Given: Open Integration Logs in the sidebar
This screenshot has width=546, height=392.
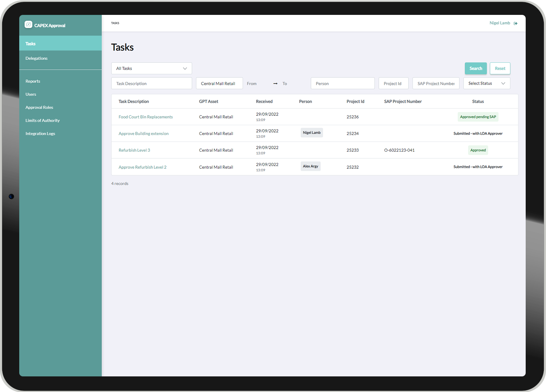Looking at the screenshot, I should coord(40,134).
